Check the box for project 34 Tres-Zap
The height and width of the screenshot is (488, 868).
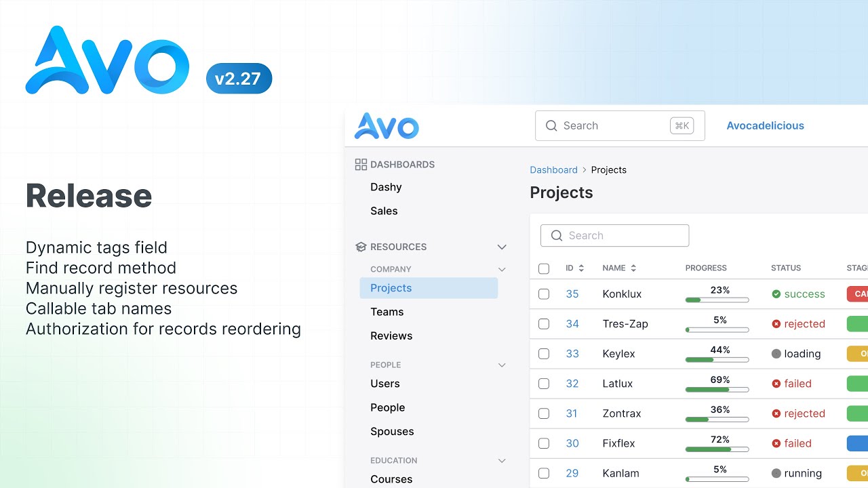tap(544, 324)
